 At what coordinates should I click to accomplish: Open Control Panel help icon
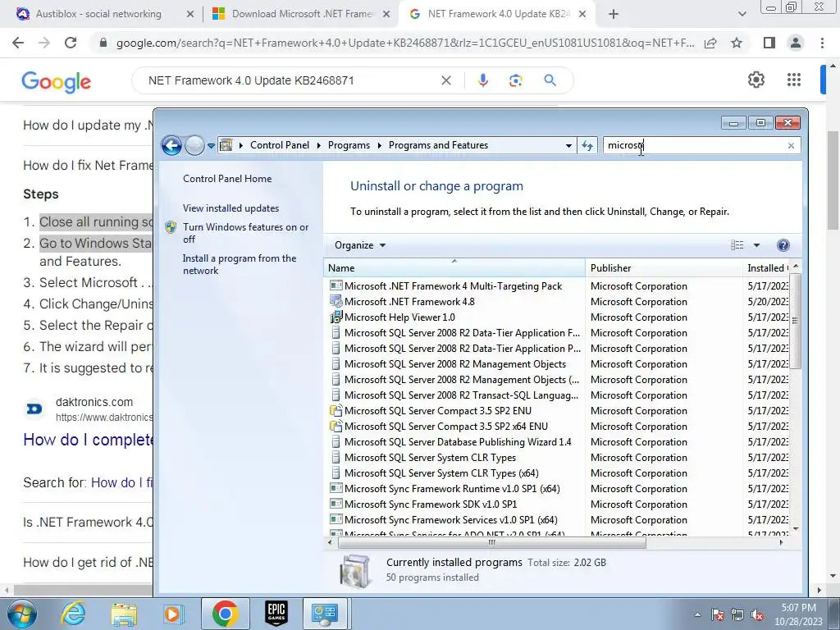[x=783, y=245]
